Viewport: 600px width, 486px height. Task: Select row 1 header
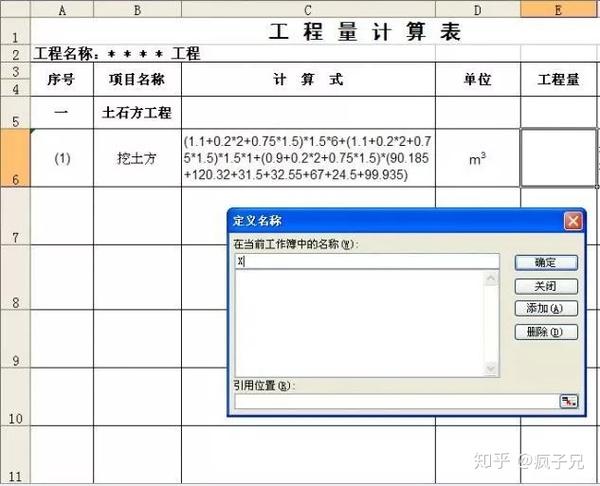click(15, 31)
